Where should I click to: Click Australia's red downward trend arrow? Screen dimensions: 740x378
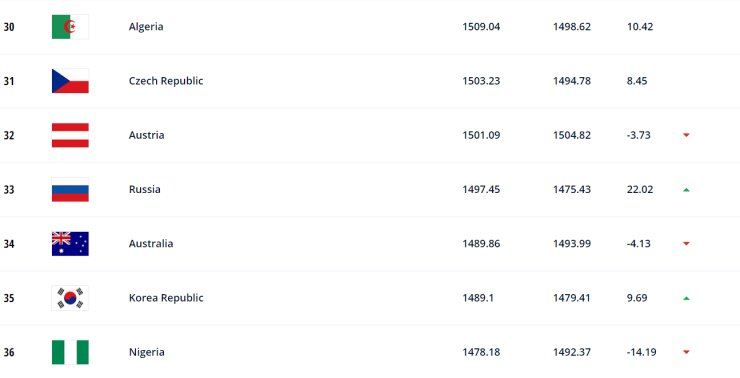(686, 244)
